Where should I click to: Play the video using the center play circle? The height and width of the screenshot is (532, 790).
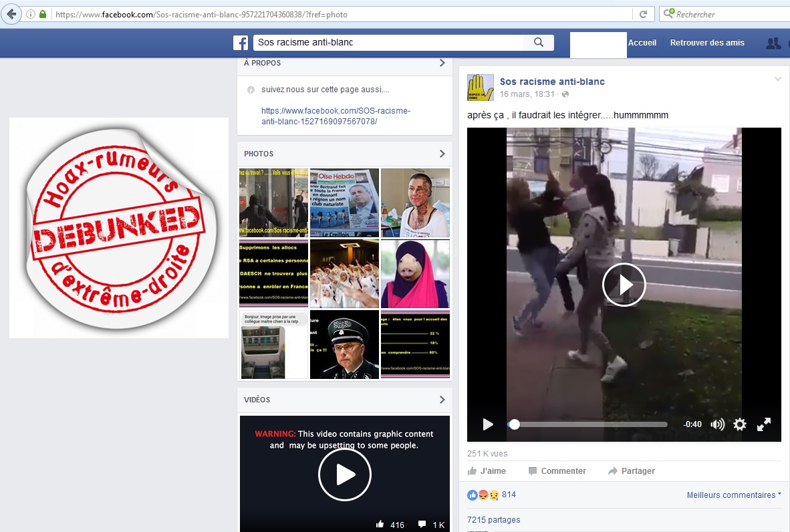pyautogui.click(x=624, y=285)
